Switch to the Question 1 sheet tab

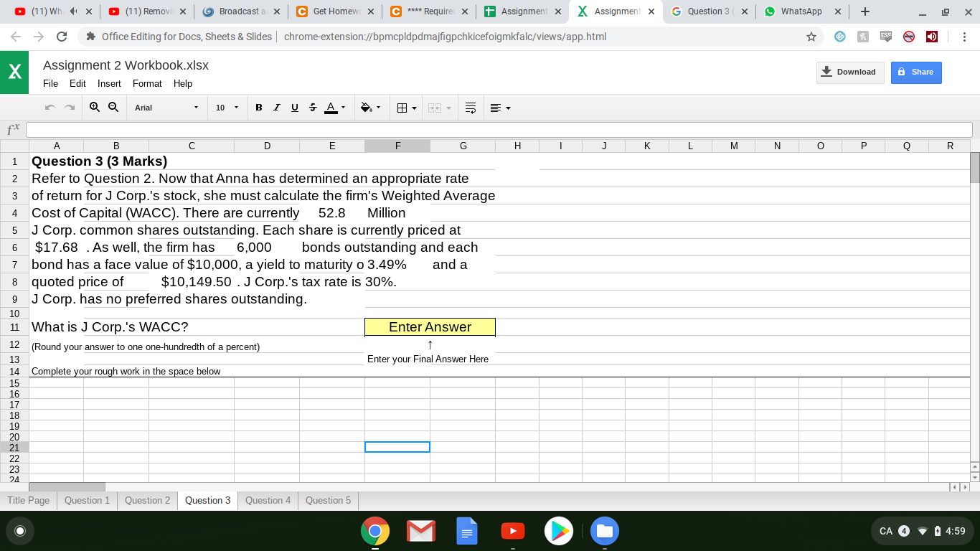click(88, 500)
